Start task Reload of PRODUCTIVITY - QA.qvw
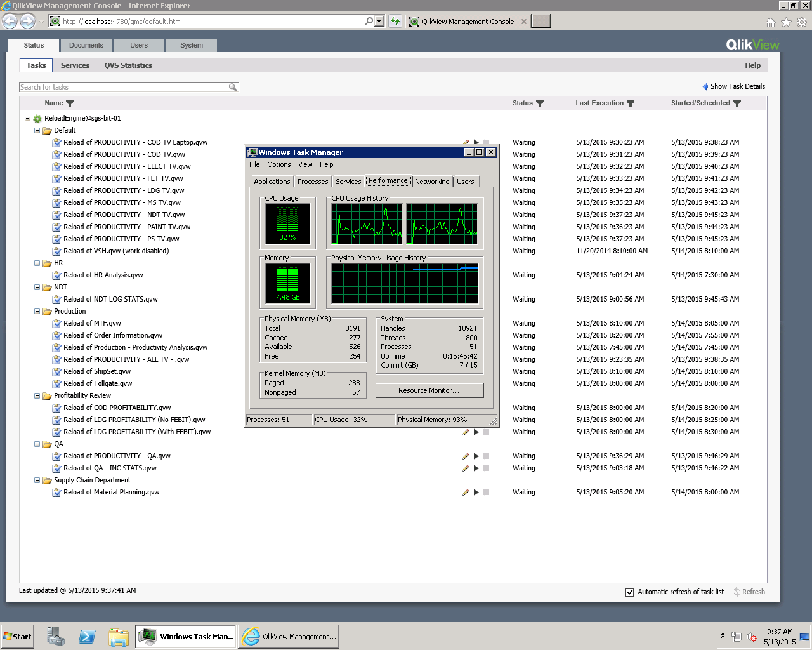812x650 pixels. coord(476,456)
